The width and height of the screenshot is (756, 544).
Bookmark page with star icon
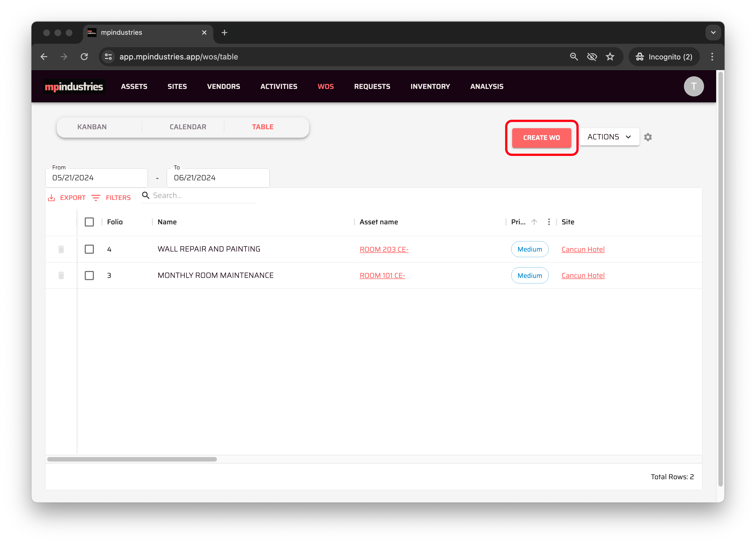click(x=610, y=57)
